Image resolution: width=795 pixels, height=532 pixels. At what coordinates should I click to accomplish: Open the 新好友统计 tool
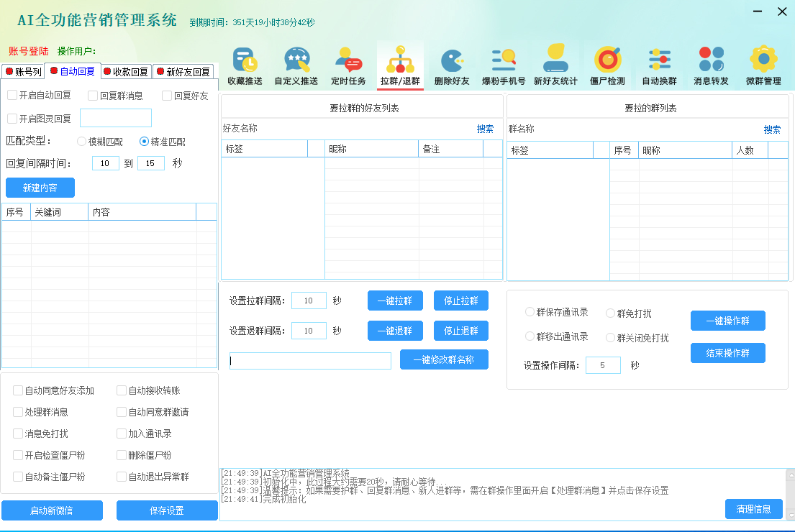(555, 66)
